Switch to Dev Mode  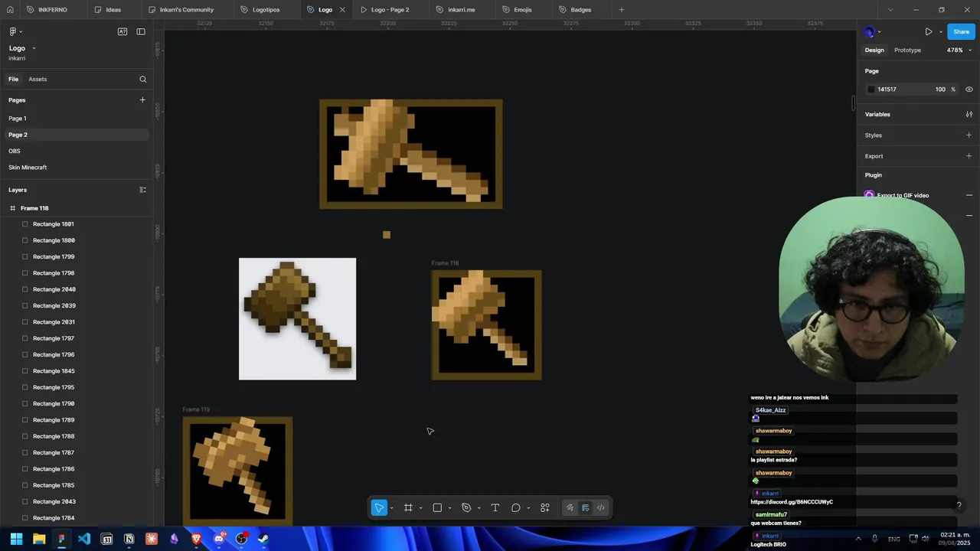pos(601,507)
